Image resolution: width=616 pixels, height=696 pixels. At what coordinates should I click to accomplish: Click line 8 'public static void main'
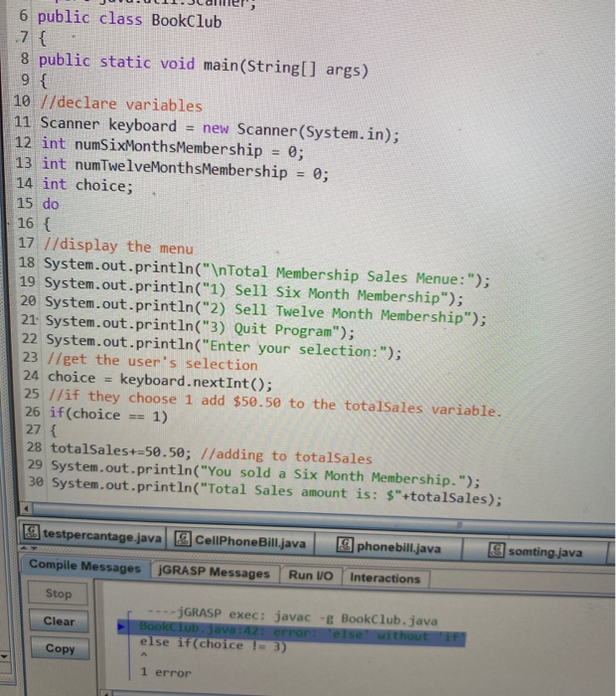click(204, 66)
